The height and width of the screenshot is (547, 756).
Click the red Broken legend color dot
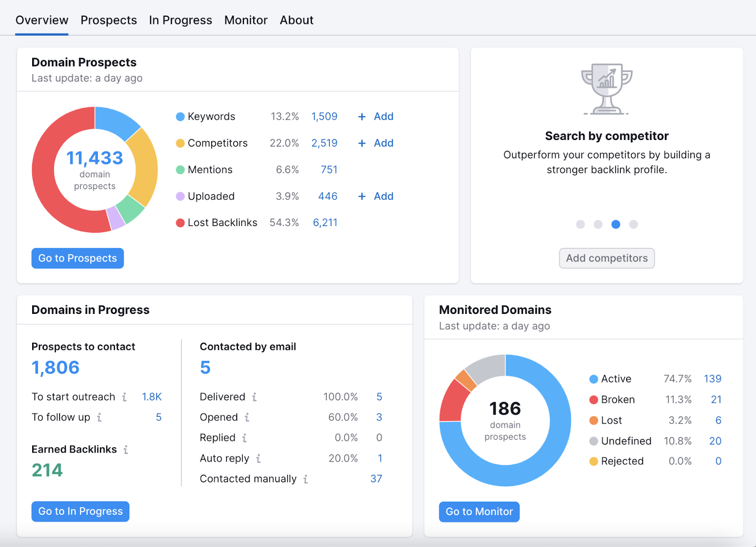(593, 399)
